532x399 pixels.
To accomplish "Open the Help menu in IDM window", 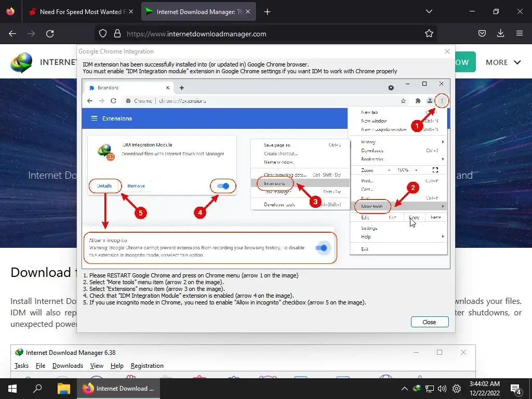I will pos(117,366).
